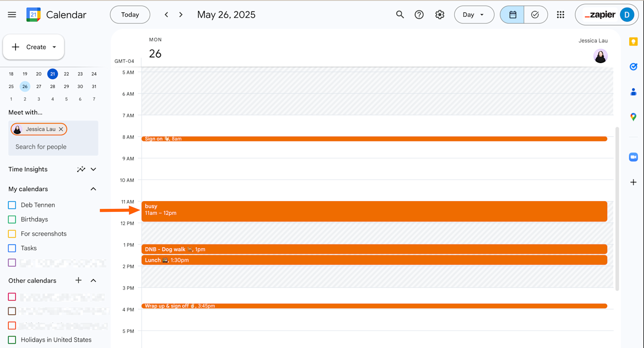Open the main menu hamburger icon

[12, 15]
